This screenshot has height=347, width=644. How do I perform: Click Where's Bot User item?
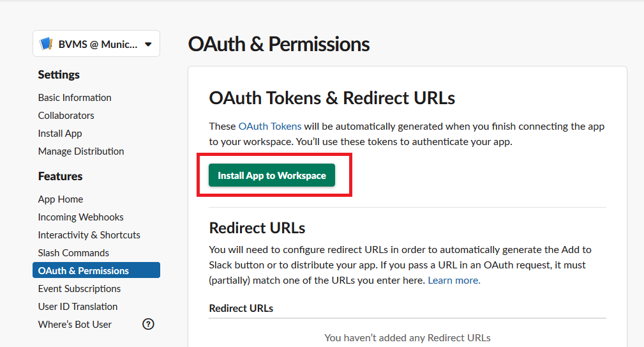tap(75, 325)
